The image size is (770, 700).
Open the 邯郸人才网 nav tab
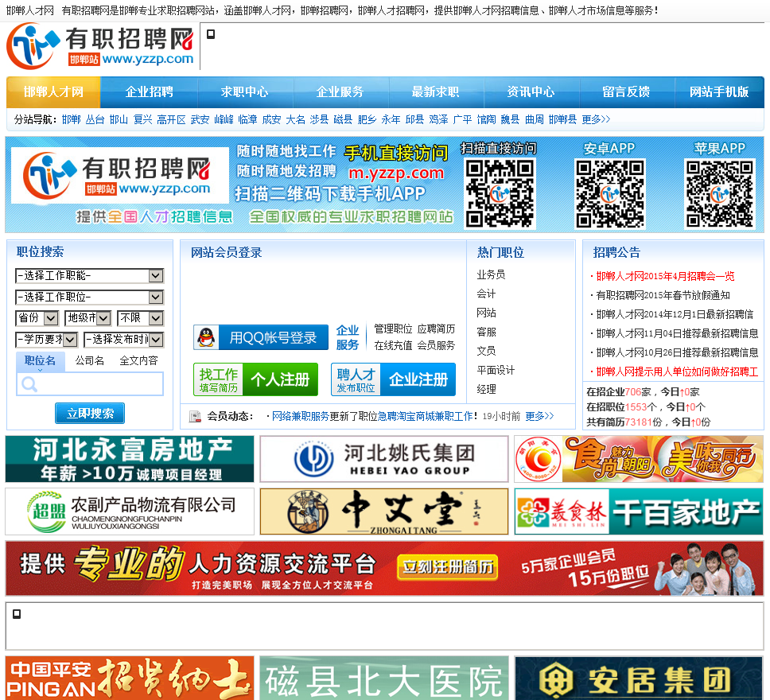click(x=53, y=91)
